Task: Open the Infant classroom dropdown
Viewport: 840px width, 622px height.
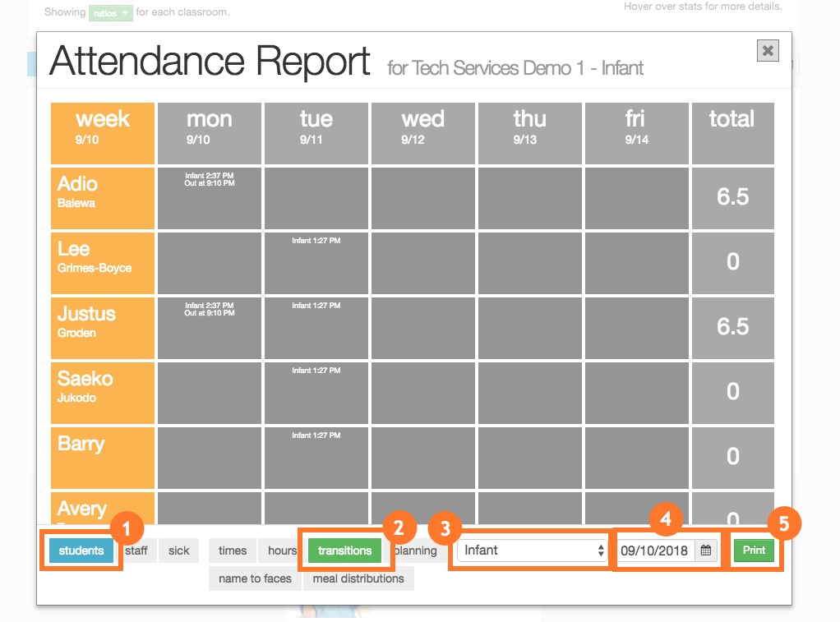Action: pyautogui.click(x=533, y=551)
